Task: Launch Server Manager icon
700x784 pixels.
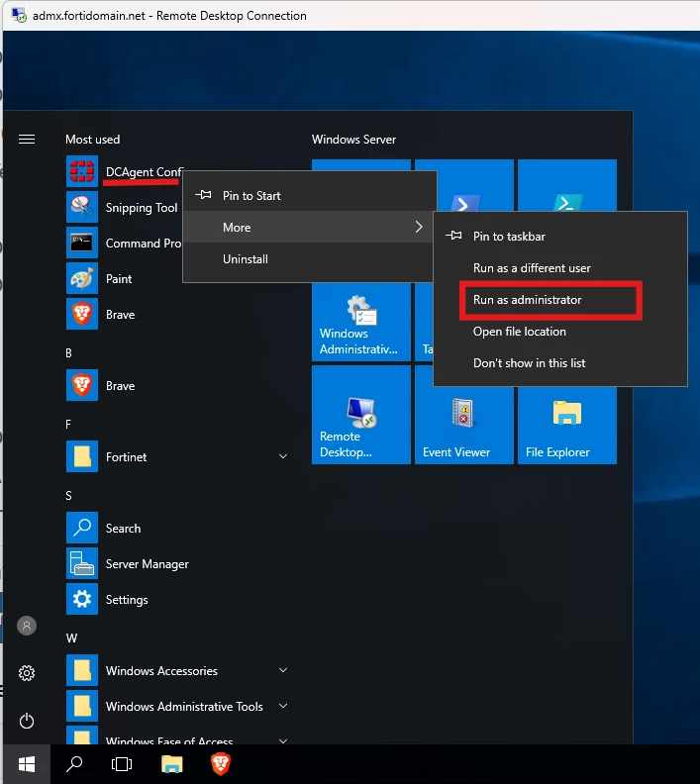Action: point(82,563)
